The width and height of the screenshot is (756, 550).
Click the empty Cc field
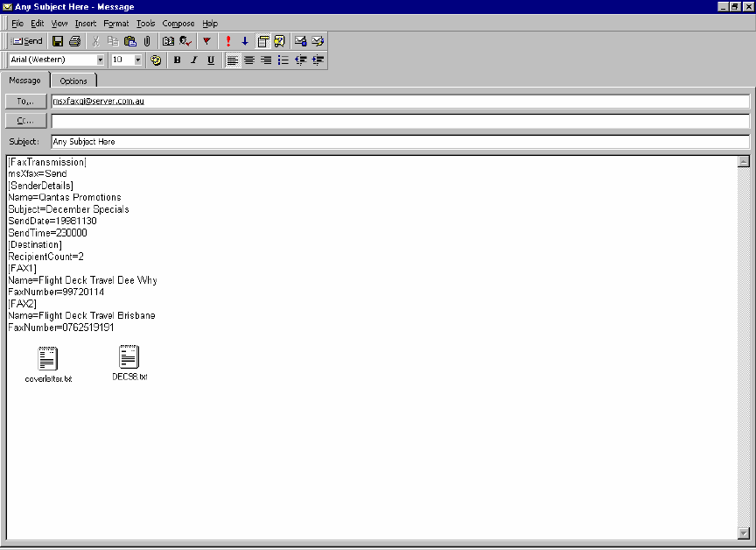400,121
